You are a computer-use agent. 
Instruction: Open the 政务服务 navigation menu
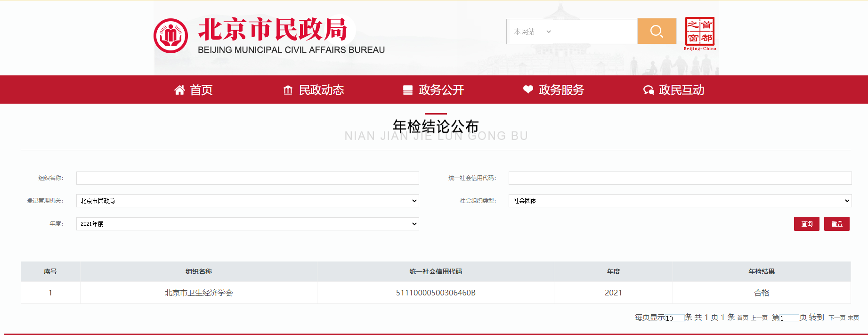(561, 90)
